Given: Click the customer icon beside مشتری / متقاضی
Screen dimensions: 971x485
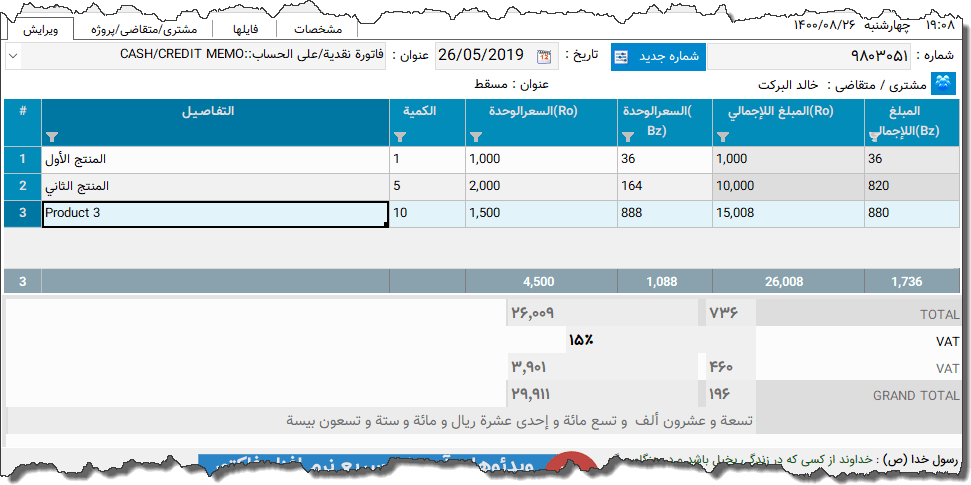Looking at the screenshot, I should (943, 84).
